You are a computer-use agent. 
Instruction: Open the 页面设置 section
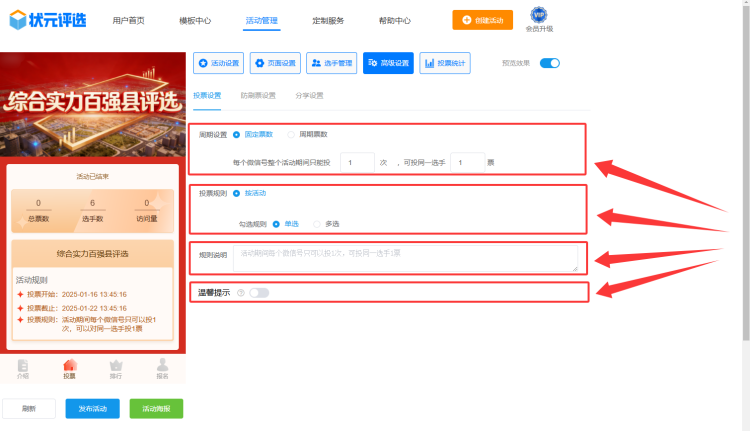(x=275, y=63)
